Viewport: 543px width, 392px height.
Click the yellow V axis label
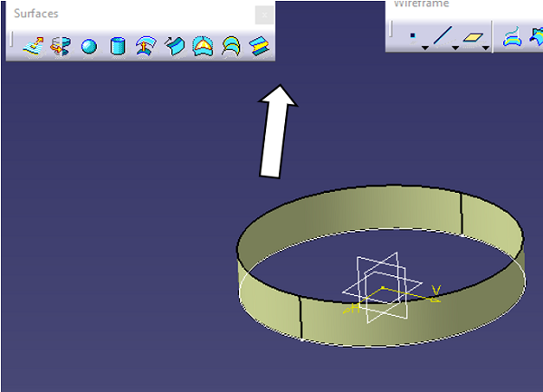(436, 290)
